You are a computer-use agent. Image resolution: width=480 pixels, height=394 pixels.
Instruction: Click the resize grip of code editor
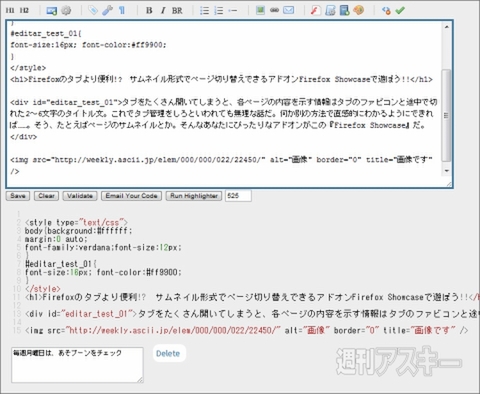tap(449, 184)
